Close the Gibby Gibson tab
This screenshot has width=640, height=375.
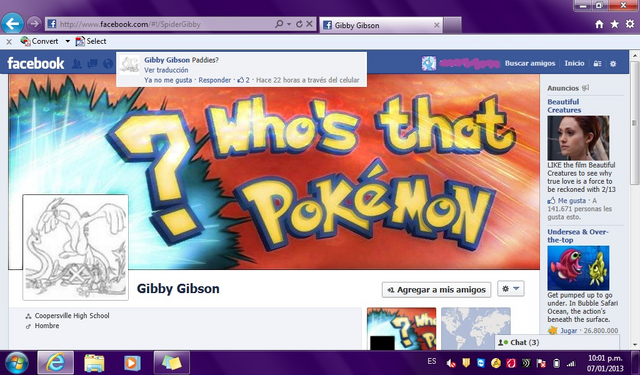[x=436, y=25]
